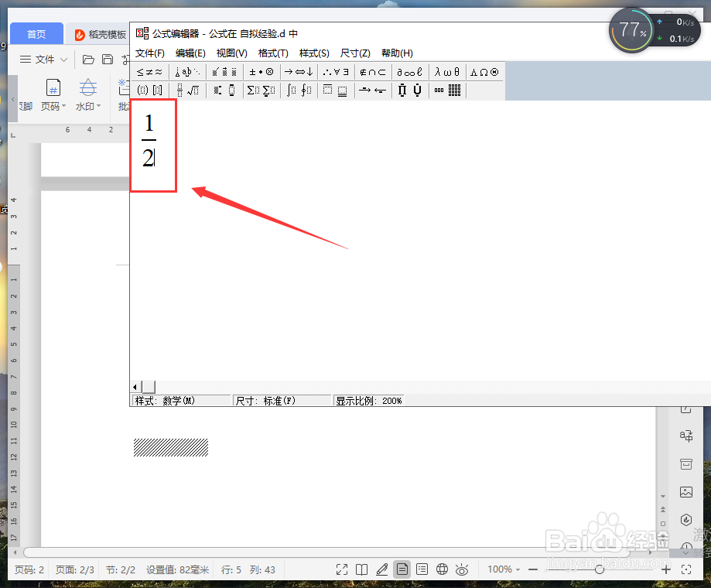This screenshot has height=588, width=711.
Task: Open spaces and ellipses palette
Action: pyautogui.click(x=187, y=72)
